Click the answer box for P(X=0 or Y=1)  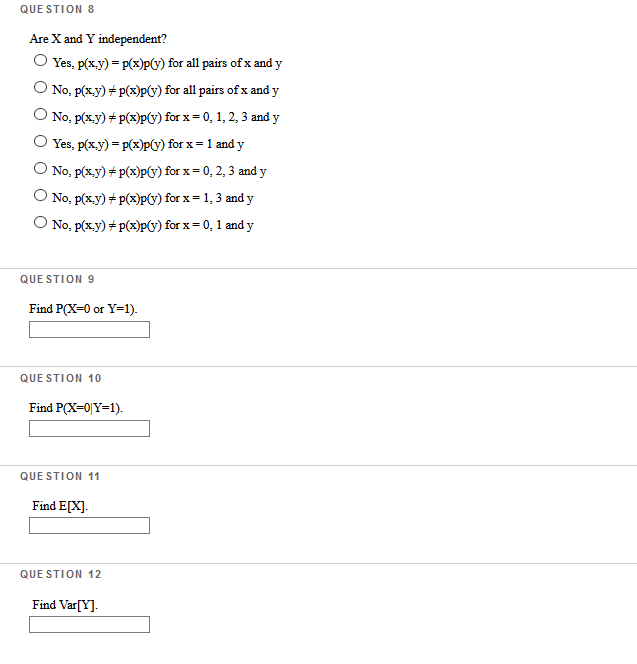click(x=89, y=329)
